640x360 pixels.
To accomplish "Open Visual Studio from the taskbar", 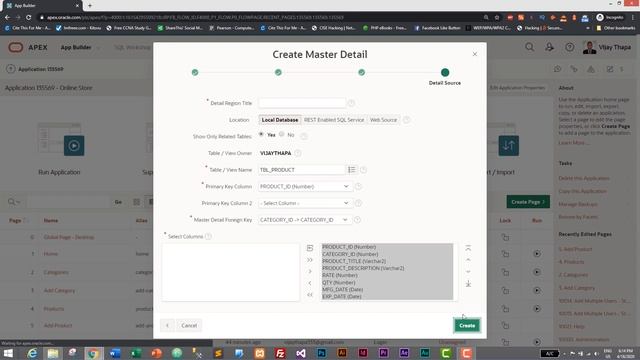I will click(x=301, y=353).
